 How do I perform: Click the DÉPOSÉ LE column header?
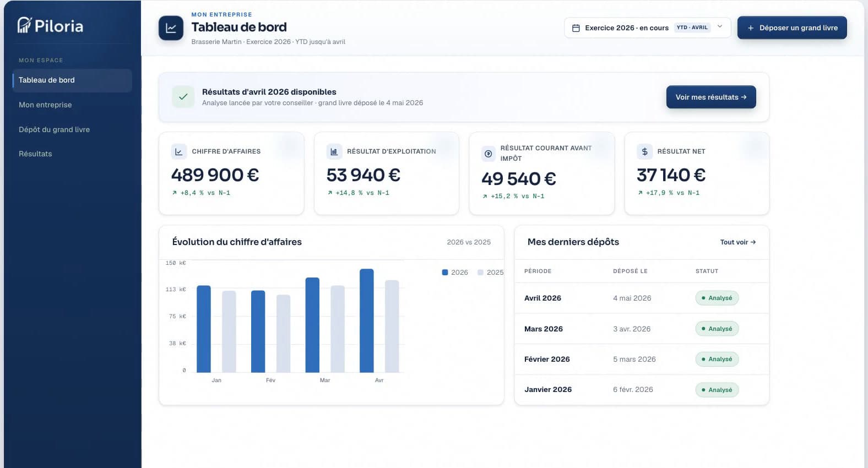click(x=630, y=271)
